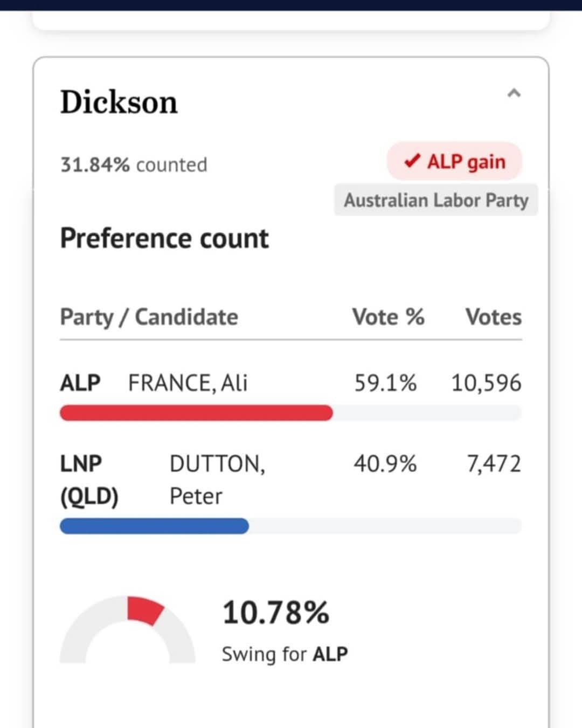Click the LNP (QLD) party abbreviation
Image resolution: width=582 pixels, height=728 pixels.
(89, 479)
